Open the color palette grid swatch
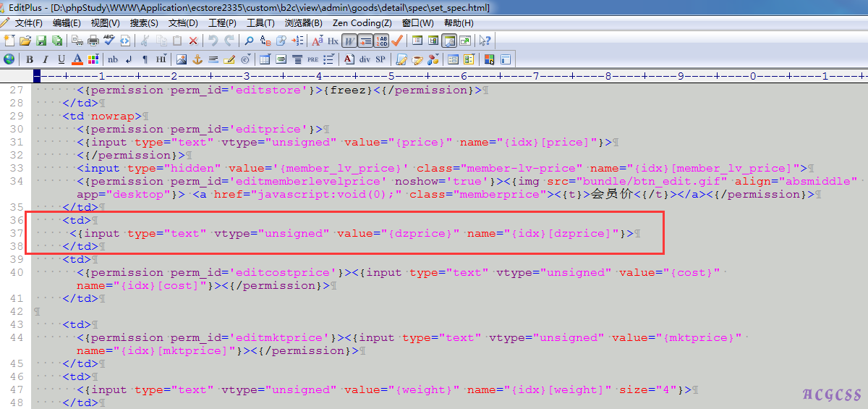The image size is (868, 409). coord(93,59)
